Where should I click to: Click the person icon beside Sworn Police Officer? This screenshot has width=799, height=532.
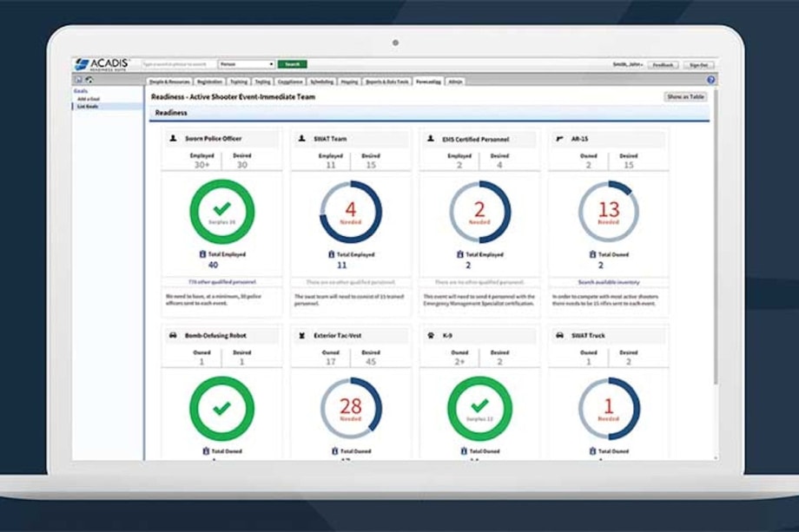click(173, 138)
